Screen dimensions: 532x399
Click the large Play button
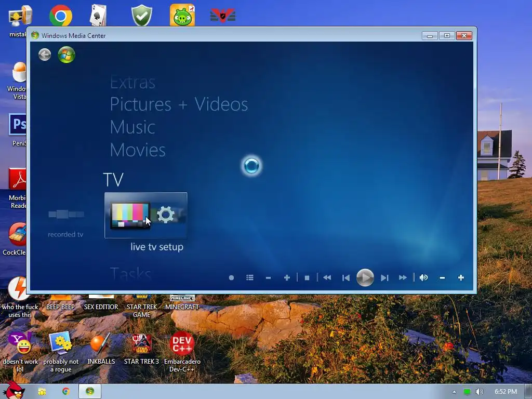tap(365, 277)
